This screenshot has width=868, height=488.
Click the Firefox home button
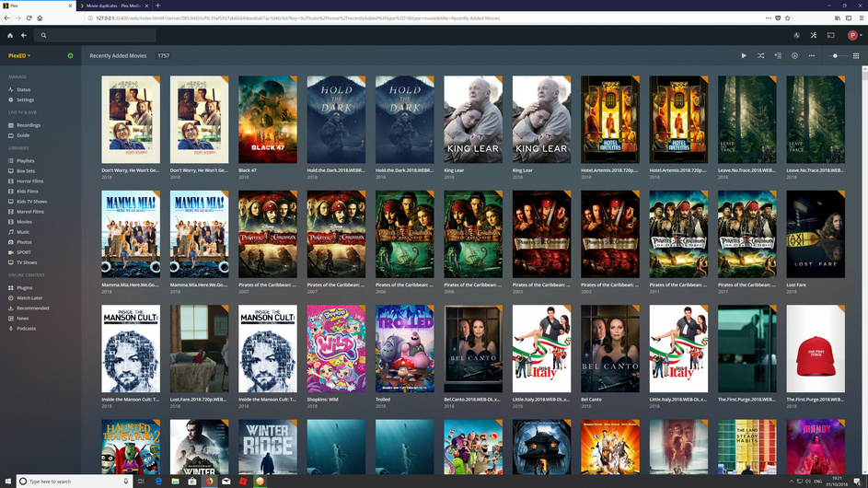click(x=40, y=18)
